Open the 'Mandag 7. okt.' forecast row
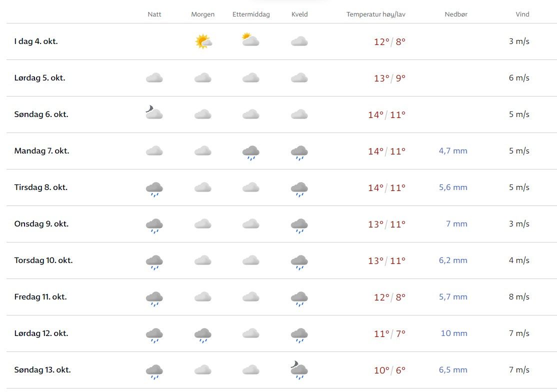This screenshot has height=392, width=557. pyautogui.click(x=41, y=151)
